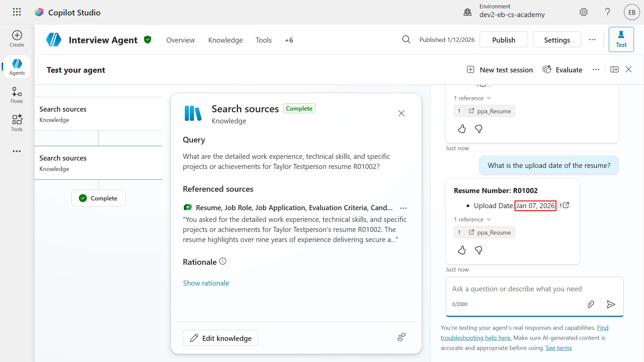The height and width of the screenshot is (362, 644).
Task: Click the Edit knowledge button
Action: (x=220, y=338)
